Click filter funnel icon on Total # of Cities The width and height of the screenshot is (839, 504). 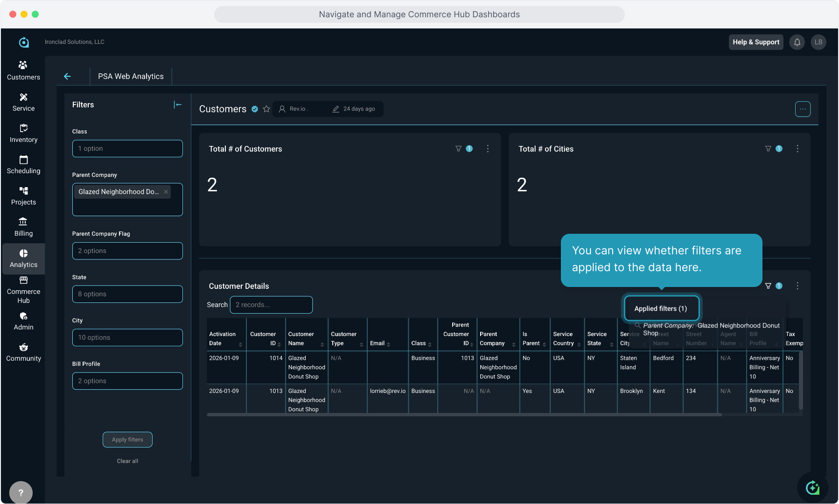[x=768, y=149]
